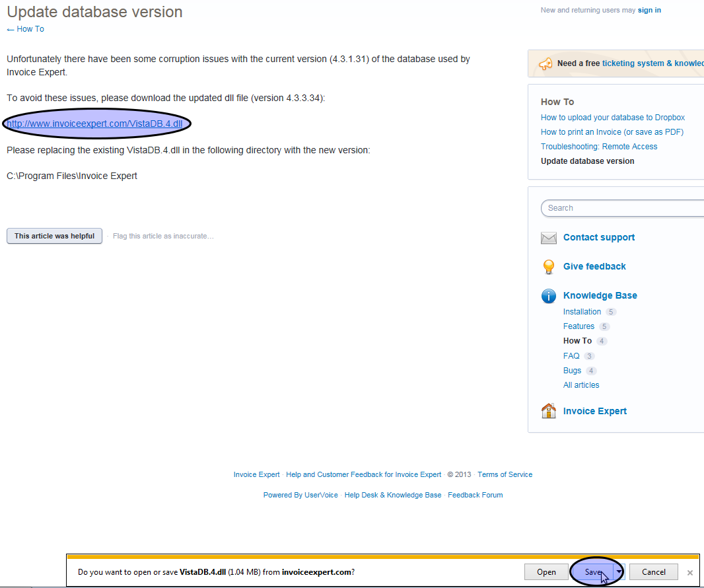Open Installation category
The image size is (704, 588).
tap(582, 312)
